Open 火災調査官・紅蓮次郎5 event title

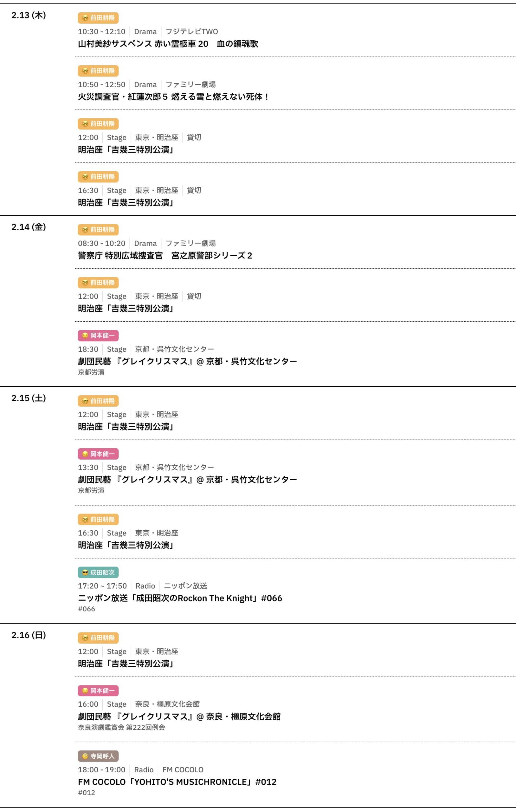pyautogui.click(x=174, y=97)
